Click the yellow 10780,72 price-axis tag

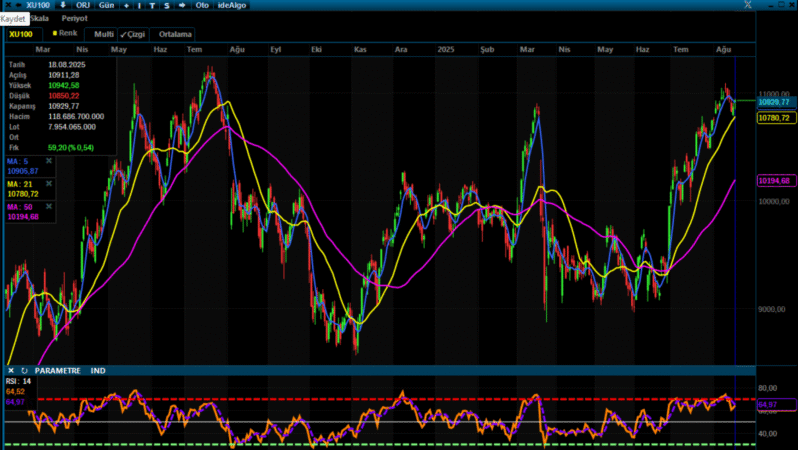point(776,118)
